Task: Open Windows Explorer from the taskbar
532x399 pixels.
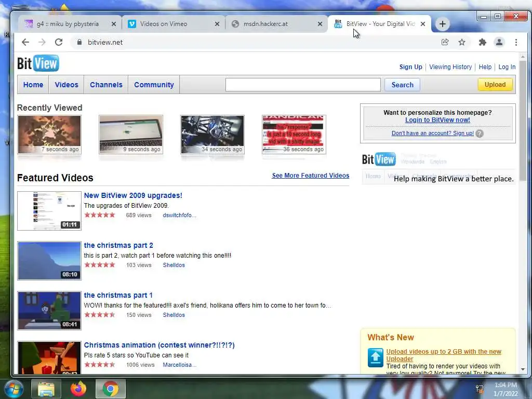Action: click(x=46, y=389)
